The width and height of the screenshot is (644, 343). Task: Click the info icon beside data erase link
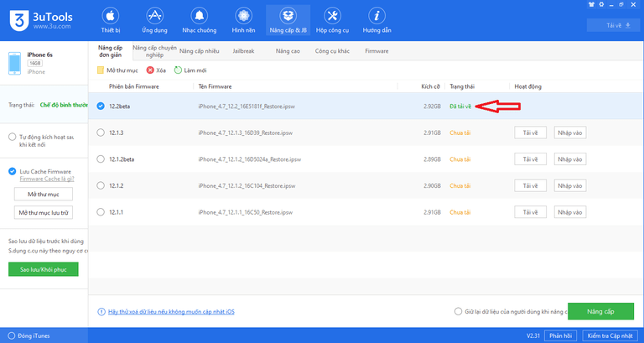click(101, 312)
